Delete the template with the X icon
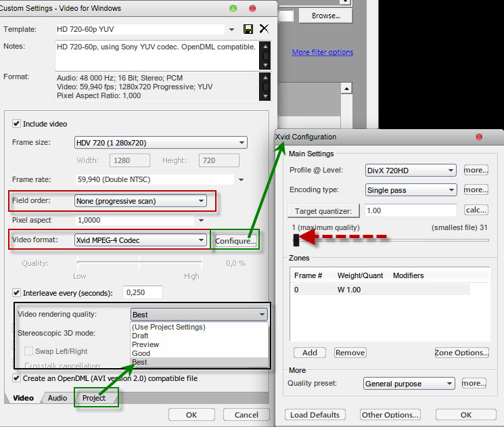 (x=264, y=29)
